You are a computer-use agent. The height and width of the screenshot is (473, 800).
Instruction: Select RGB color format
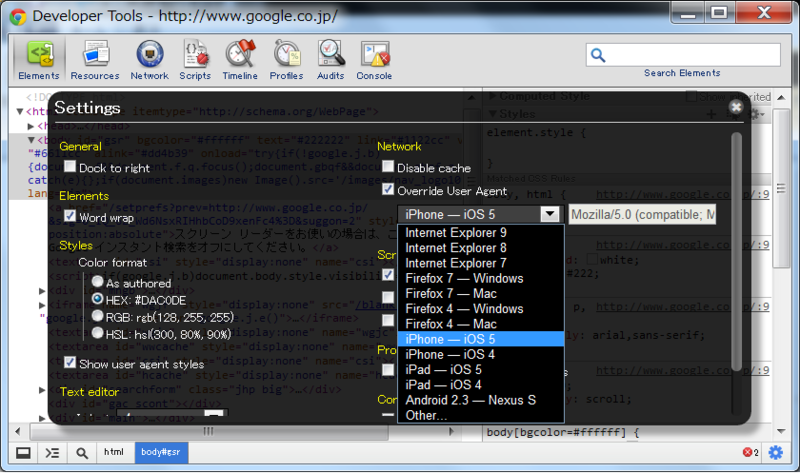97,316
